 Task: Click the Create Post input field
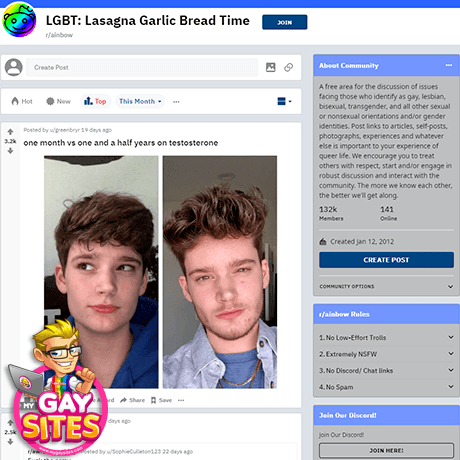point(142,67)
